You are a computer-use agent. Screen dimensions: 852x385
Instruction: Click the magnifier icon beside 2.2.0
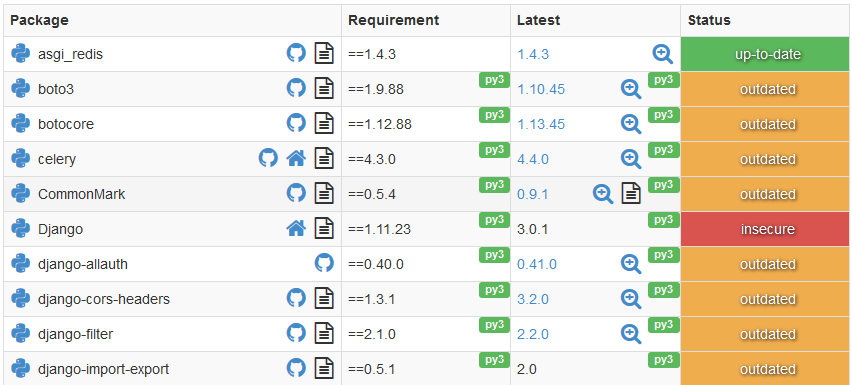[631, 333]
